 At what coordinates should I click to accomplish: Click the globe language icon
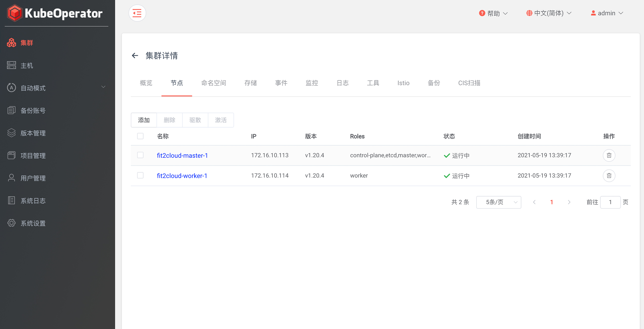click(x=529, y=13)
